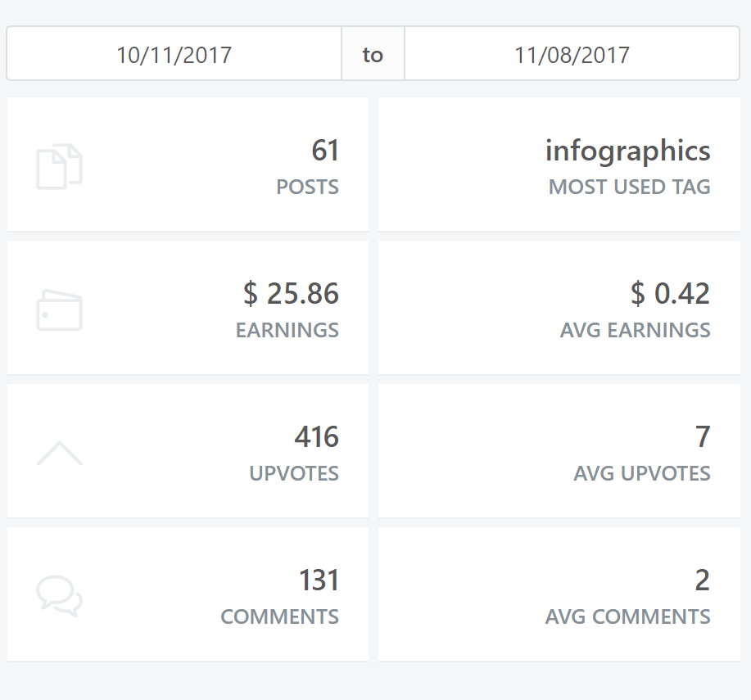Select the 61 posts count
Viewport: 751px width, 700px height.
[325, 151]
